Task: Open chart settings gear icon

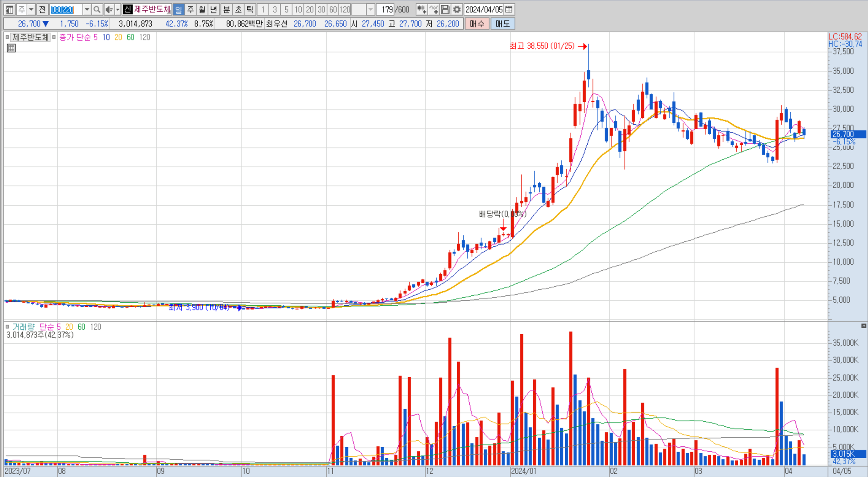Action: 457,9
